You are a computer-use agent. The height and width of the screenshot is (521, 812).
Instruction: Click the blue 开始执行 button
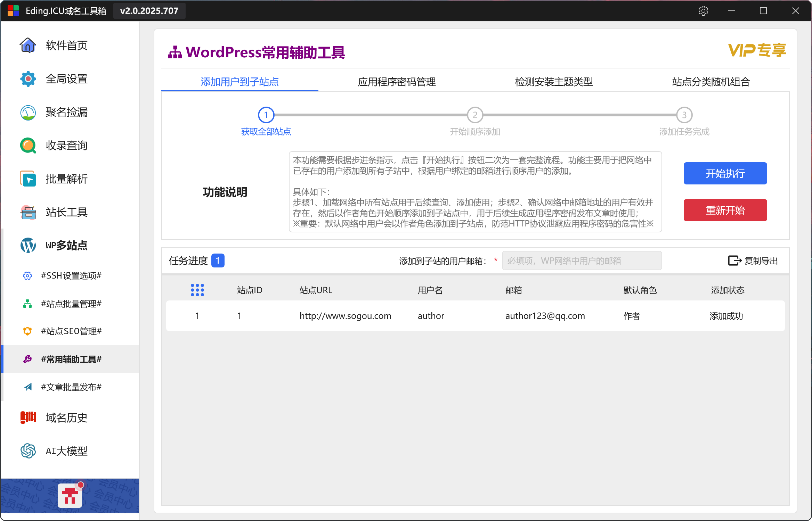pos(725,173)
